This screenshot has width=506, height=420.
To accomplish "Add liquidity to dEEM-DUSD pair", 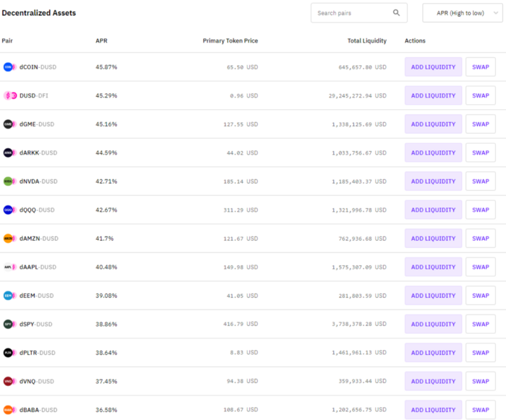I will (x=433, y=296).
